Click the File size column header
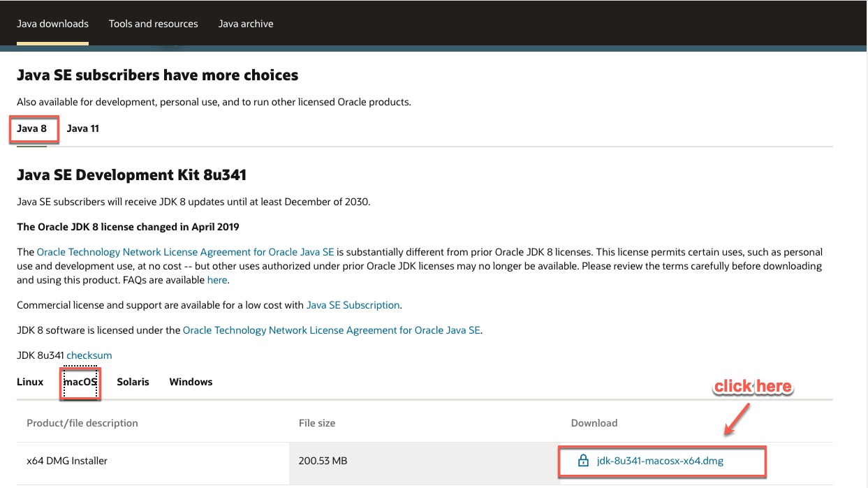Image resolution: width=868 pixels, height=488 pixels. (316, 423)
